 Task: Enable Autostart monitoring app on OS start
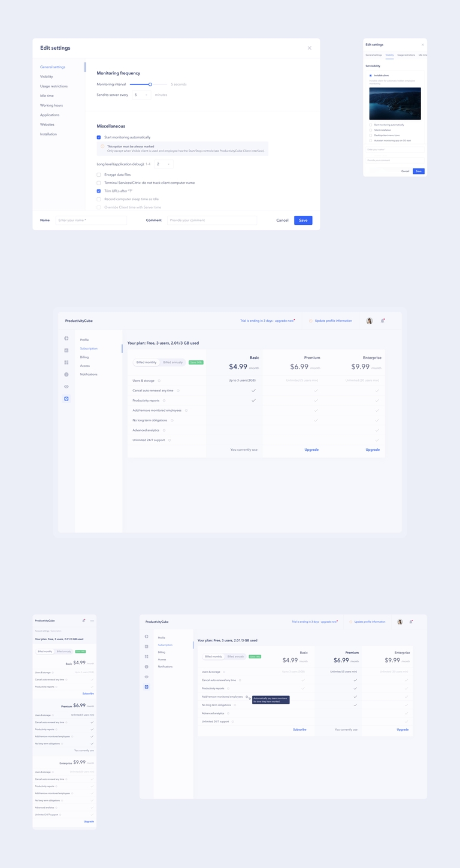click(x=371, y=140)
